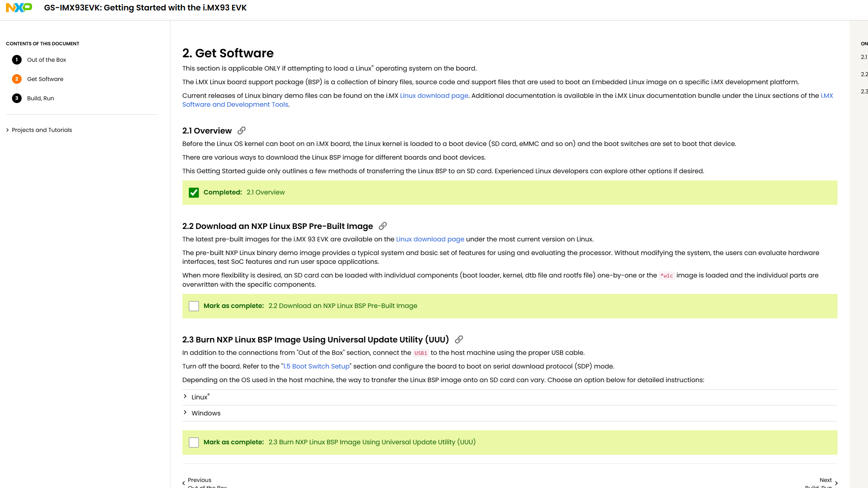Uncheck the completed 2.1 Overview checkbox
The height and width of the screenshot is (488, 868).
pos(194,193)
